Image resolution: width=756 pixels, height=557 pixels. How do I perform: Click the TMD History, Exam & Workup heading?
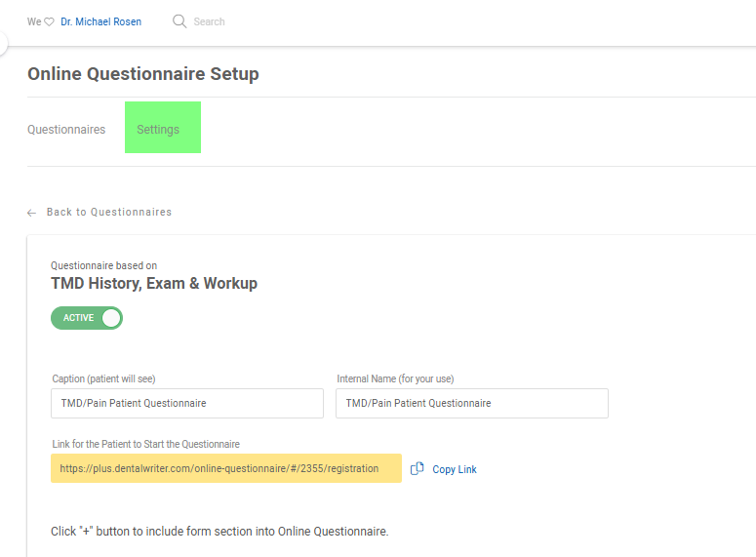click(x=154, y=283)
